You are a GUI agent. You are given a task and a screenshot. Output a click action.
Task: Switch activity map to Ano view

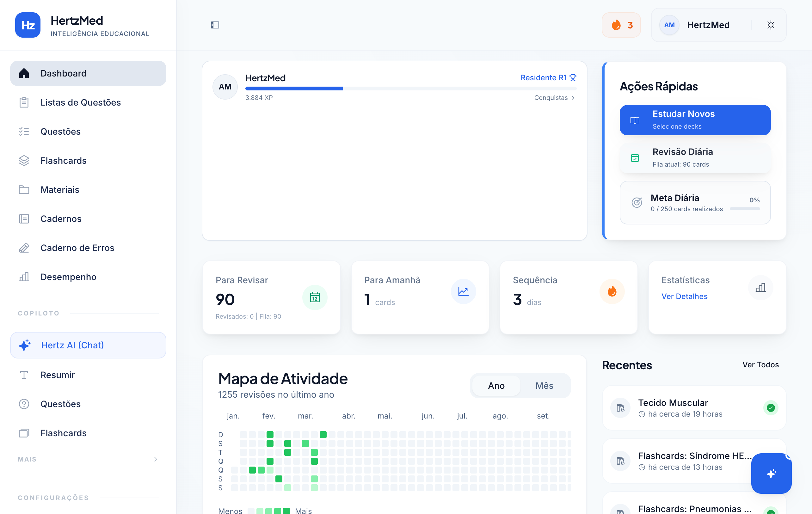click(496, 385)
